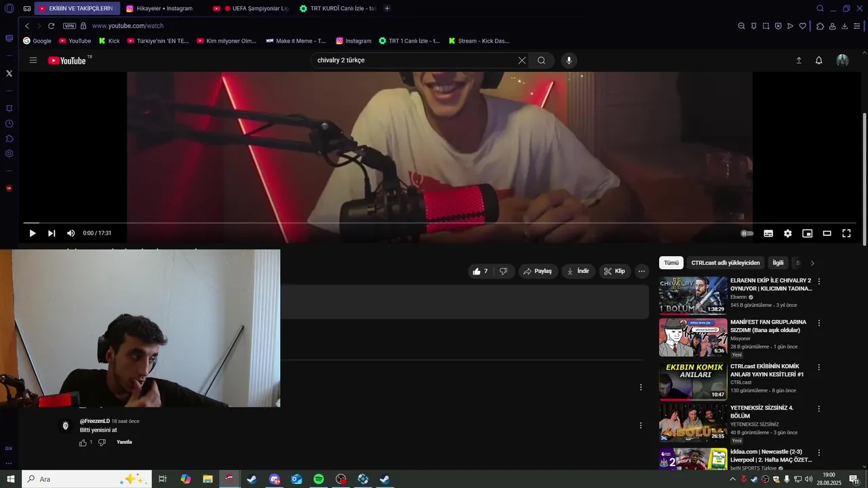Open Opera extensions cube icon
Image resolution: width=868 pixels, height=488 pixels.
[820, 26]
